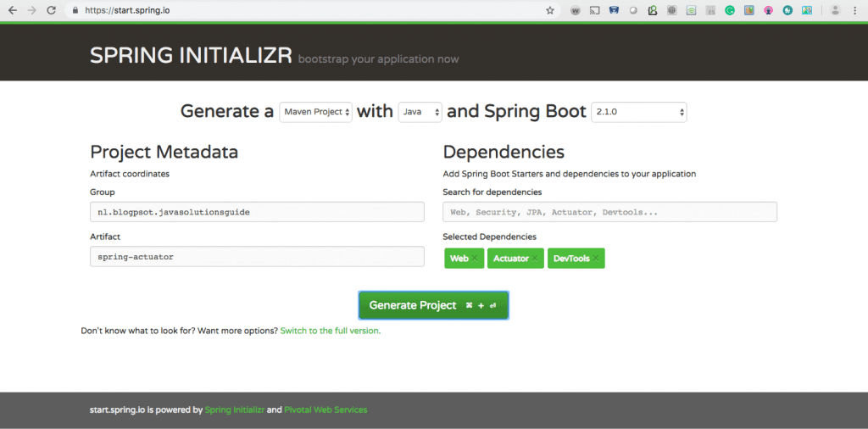Bookmark this page with the star icon

point(549,10)
